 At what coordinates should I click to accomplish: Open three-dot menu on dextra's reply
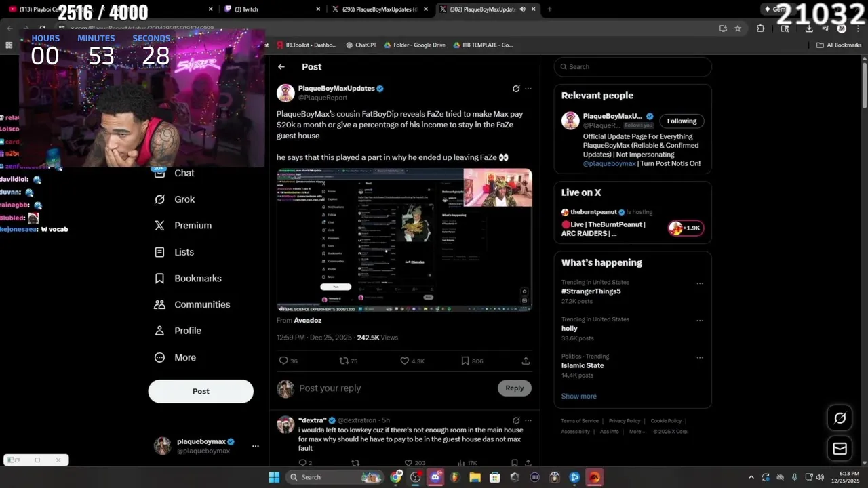tap(528, 420)
